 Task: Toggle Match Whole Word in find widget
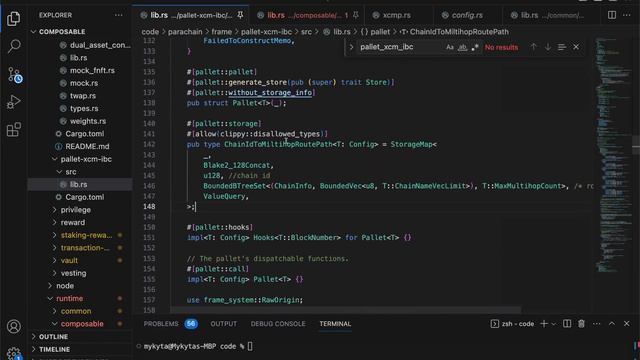coord(462,47)
